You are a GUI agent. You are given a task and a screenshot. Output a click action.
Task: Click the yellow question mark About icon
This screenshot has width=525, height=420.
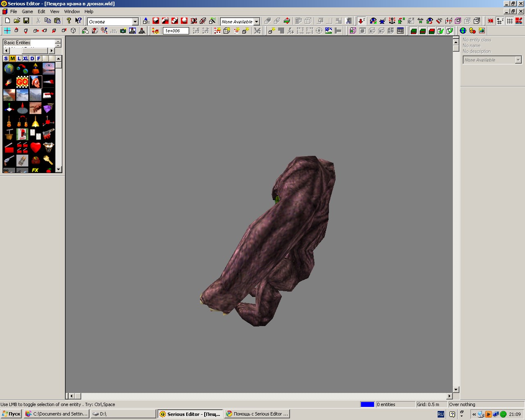point(69,21)
